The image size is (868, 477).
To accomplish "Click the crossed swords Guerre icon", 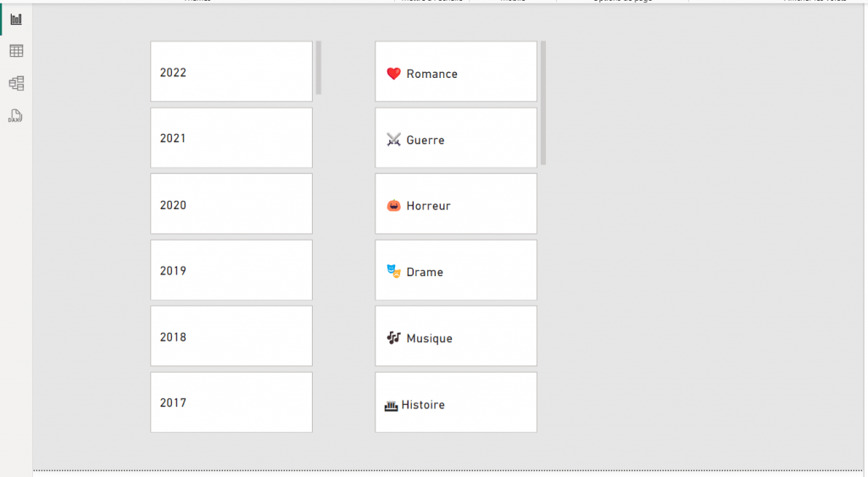I will (x=393, y=140).
